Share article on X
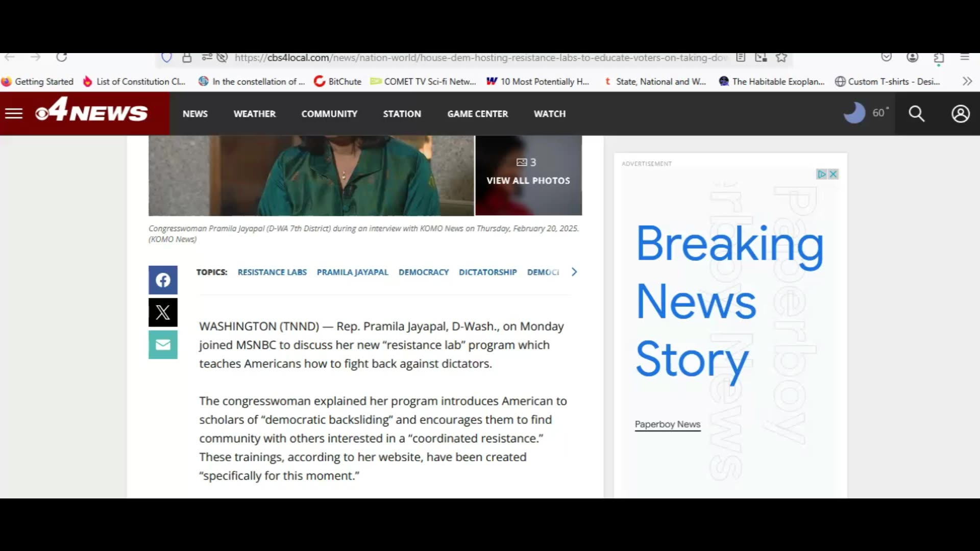This screenshot has height=551, width=980. point(163,312)
